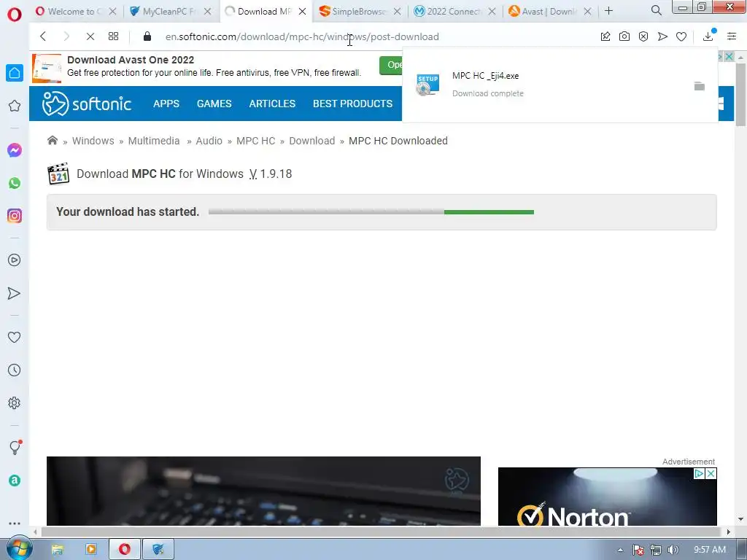Click the site security padlock icon
747x560 pixels.
click(147, 36)
